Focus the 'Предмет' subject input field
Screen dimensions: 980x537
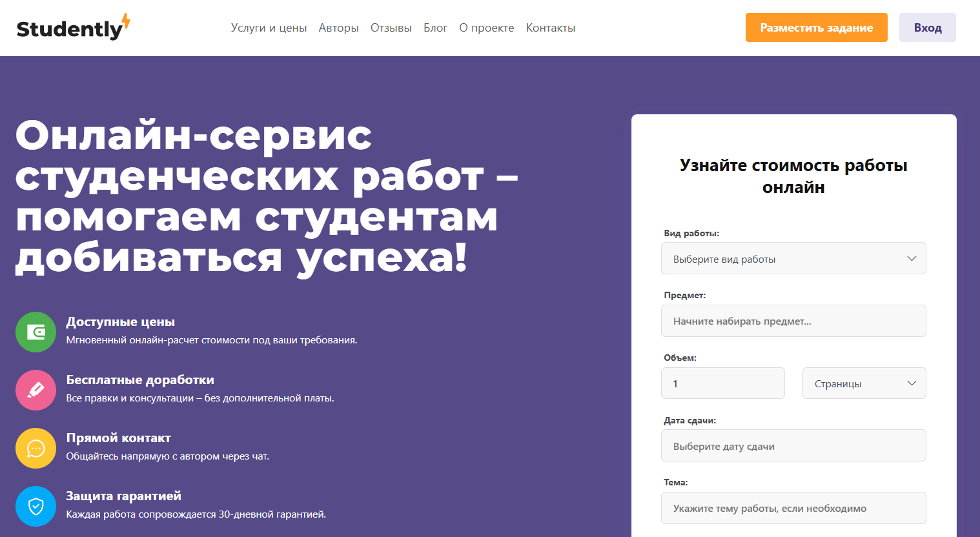pyautogui.click(x=793, y=321)
